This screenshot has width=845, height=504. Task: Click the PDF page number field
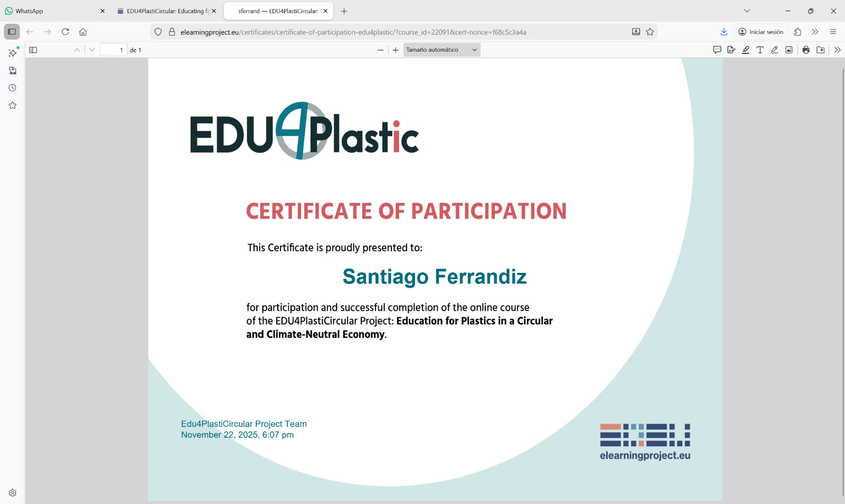point(113,50)
